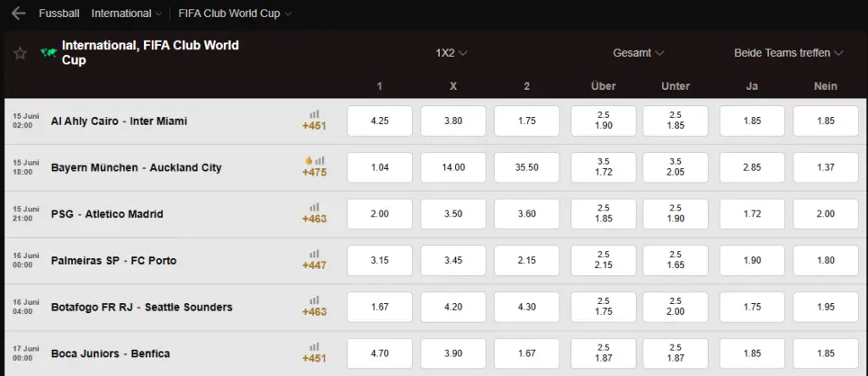This screenshot has width=868, height=376.
Task: Open stats icon for Al Ahly Cairo match
Action: 314,115
